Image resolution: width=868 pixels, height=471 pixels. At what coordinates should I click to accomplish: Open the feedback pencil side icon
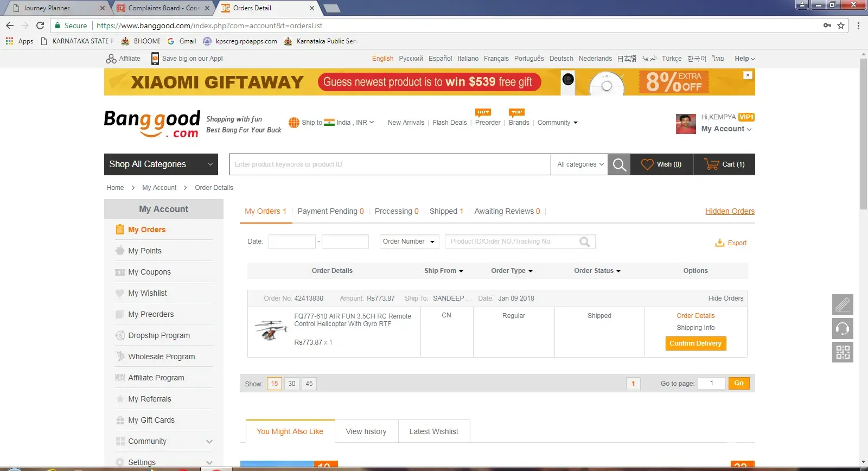click(843, 304)
